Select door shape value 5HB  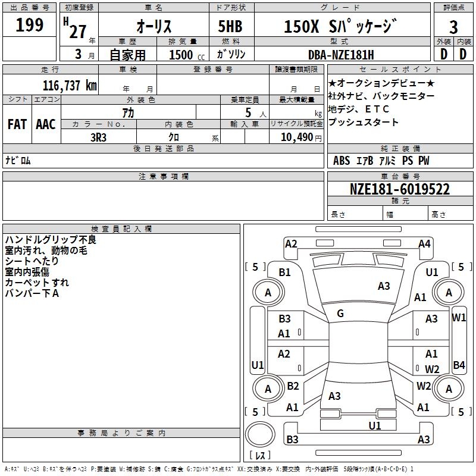[x=230, y=26]
